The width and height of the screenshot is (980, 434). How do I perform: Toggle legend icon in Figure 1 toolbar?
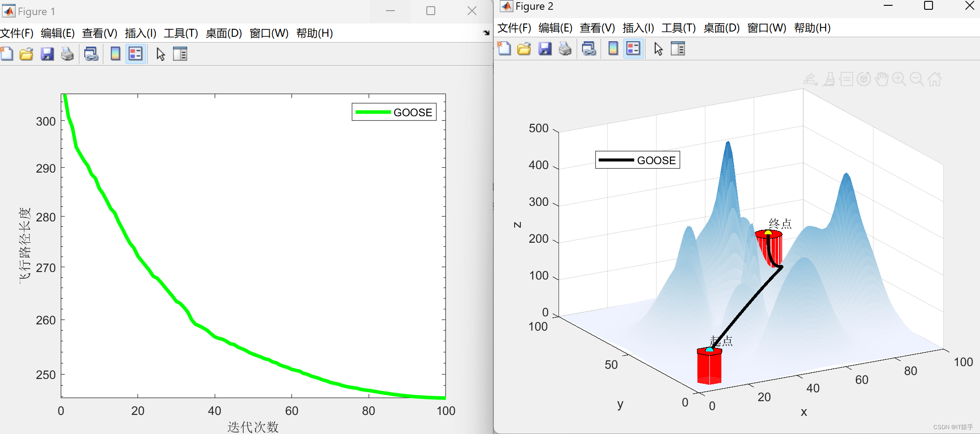(136, 54)
